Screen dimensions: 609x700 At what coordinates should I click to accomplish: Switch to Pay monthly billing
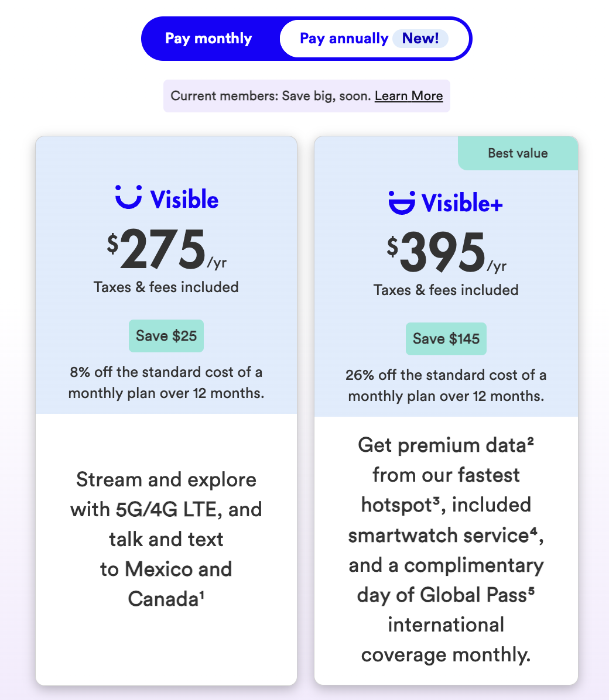click(x=208, y=39)
